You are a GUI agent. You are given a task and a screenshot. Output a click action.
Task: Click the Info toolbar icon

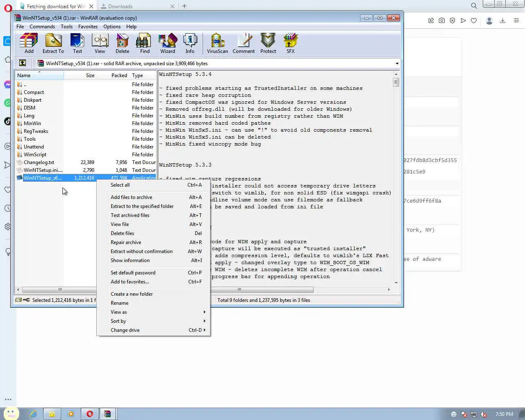click(x=190, y=43)
